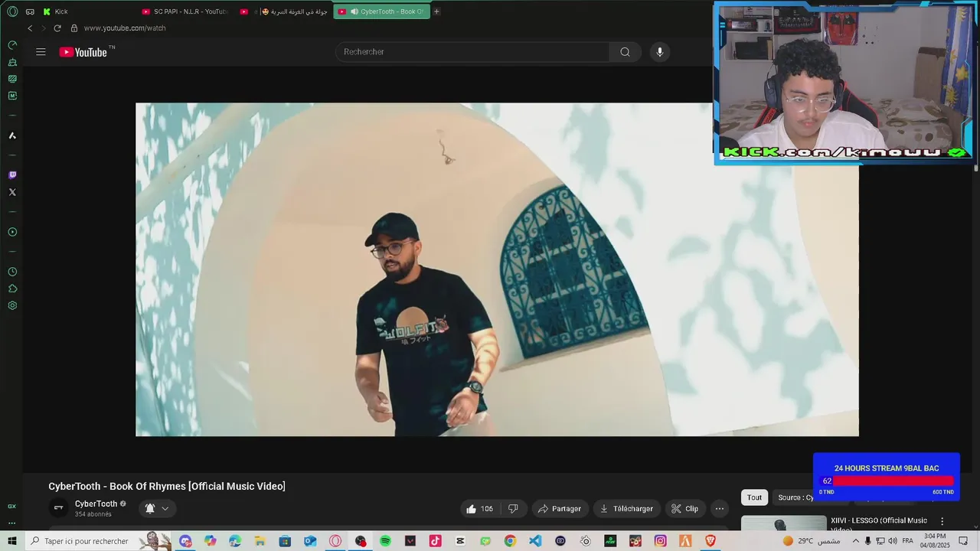Click the search magnifier button

(625, 52)
